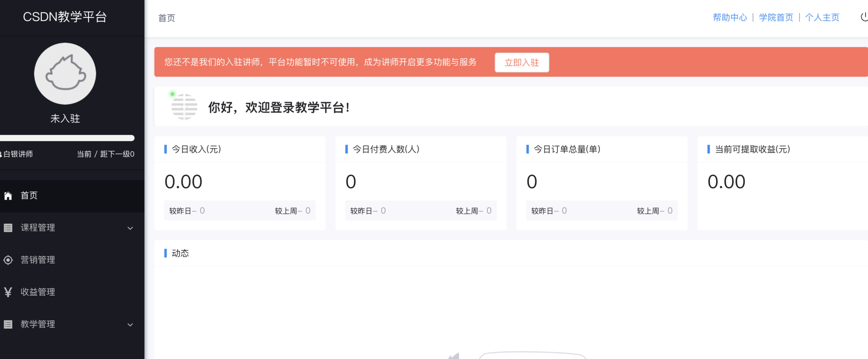Click the 动态 section heading
The height and width of the screenshot is (359, 868).
[x=180, y=253]
